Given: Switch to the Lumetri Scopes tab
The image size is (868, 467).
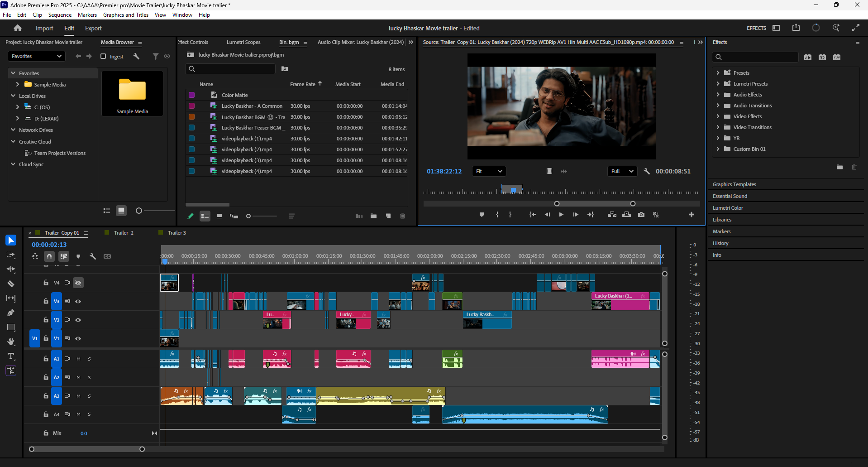Looking at the screenshot, I should (243, 42).
